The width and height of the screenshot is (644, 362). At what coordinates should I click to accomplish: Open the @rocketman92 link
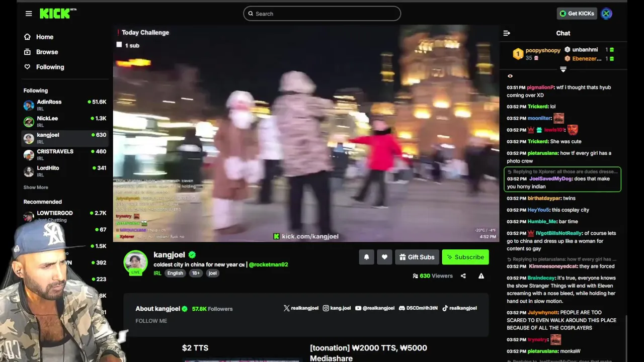coord(268,264)
